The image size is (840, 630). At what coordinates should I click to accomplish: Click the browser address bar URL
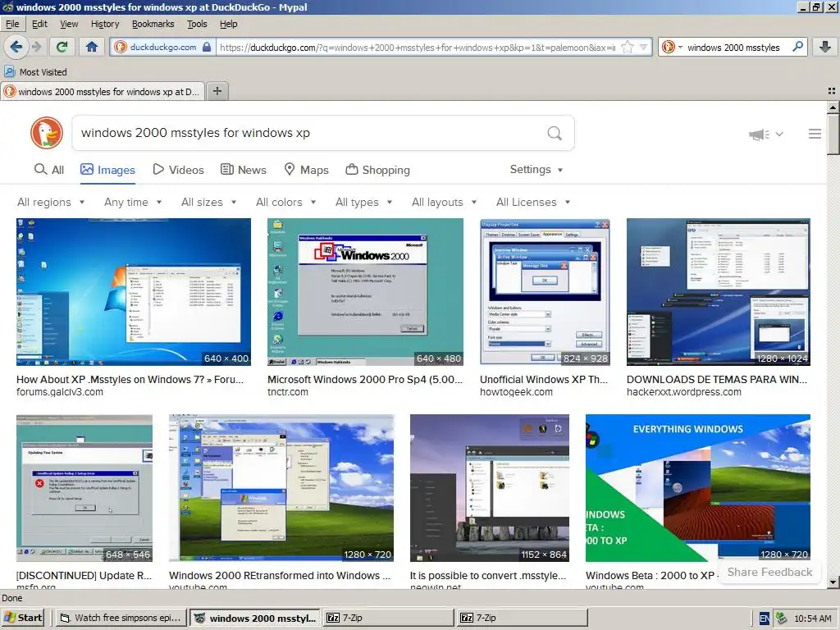point(418,47)
